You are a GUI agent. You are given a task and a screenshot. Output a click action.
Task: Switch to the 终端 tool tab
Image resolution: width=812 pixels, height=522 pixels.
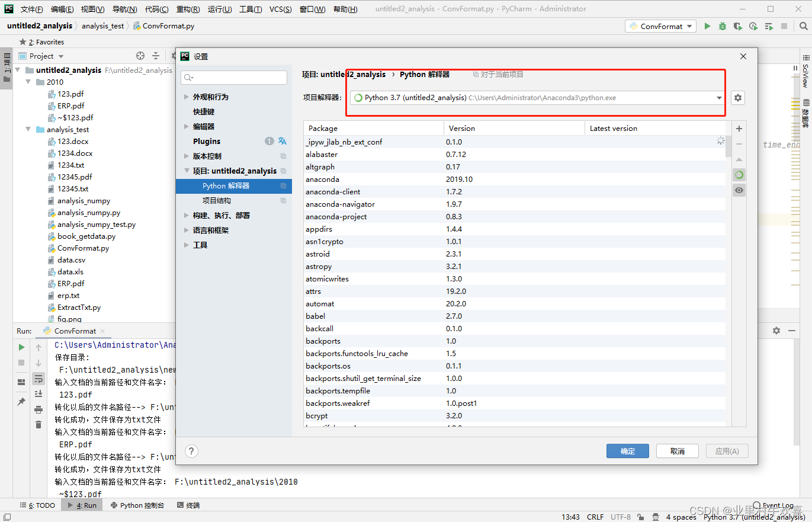pos(188,505)
